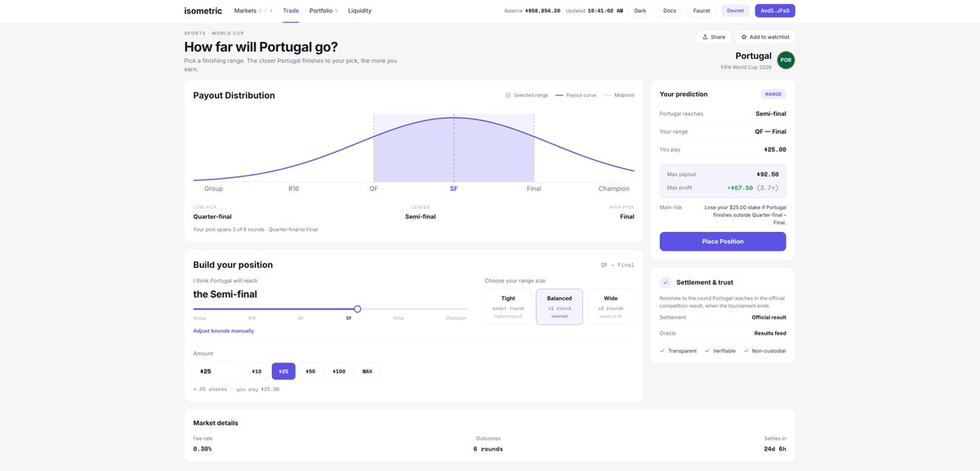The width and height of the screenshot is (980, 471).
Task: Open the Portfolio tab
Action: (321, 11)
